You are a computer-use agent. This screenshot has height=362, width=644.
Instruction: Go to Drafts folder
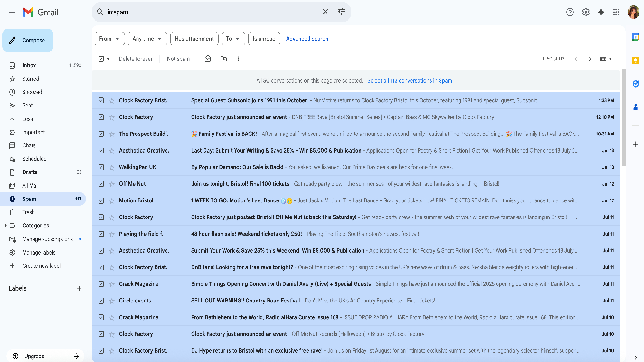coord(30,172)
